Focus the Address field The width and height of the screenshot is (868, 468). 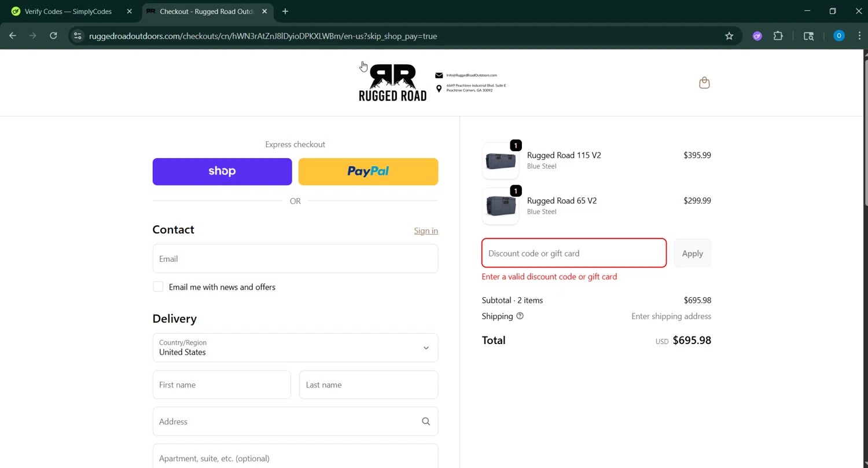pyautogui.click(x=295, y=422)
